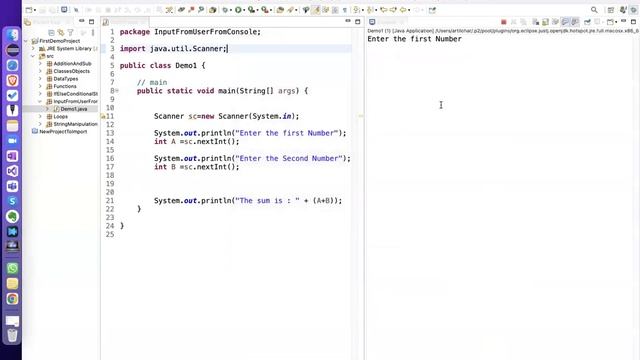The width and height of the screenshot is (640, 360).
Task: Open the Package Explorer view menu dots
Action: [93, 32]
